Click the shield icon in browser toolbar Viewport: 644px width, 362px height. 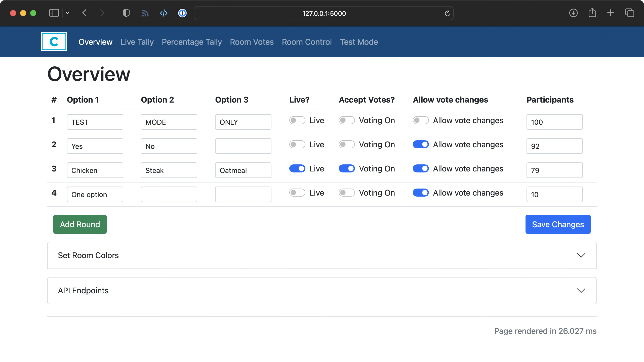[126, 13]
